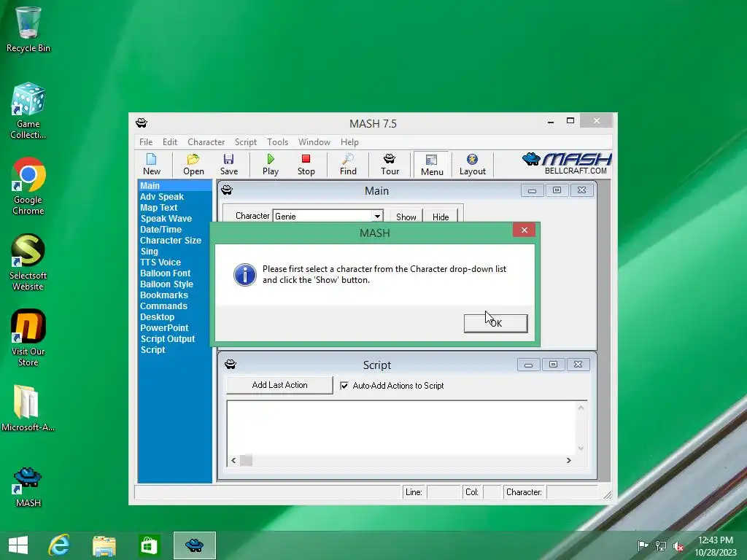The height and width of the screenshot is (560, 747).
Task: Click the Hide button
Action: [x=441, y=217]
